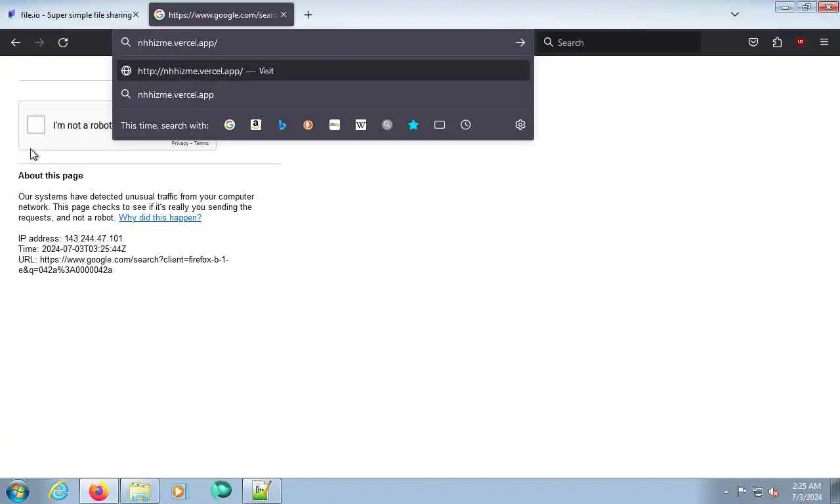Search with Wikipedia one-off icon
The height and width of the screenshot is (504, 840).
click(x=361, y=125)
